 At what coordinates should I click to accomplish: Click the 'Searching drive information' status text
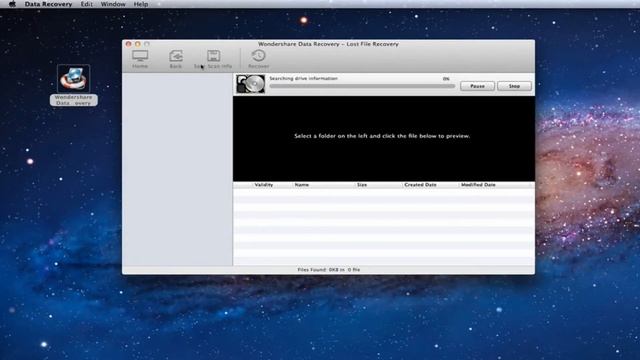pos(303,78)
